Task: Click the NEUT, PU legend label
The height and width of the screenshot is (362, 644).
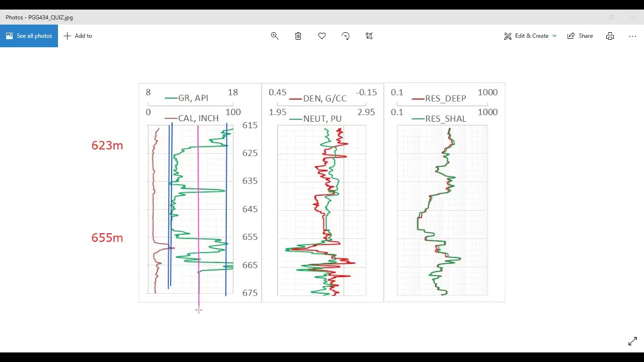Action: [323, 119]
